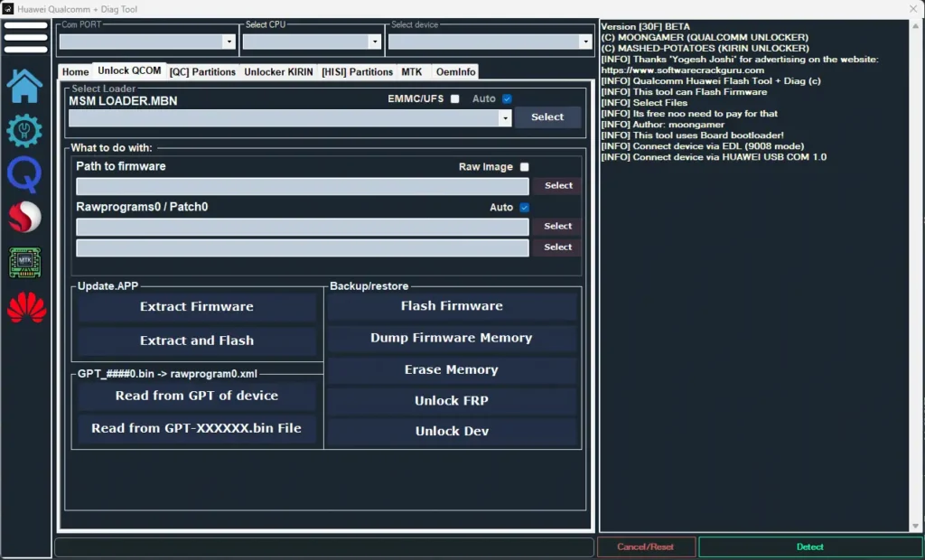This screenshot has height=560, width=925.
Task: Expand the MSM Loader.MBN dropdown
Action: pos(505,118)
